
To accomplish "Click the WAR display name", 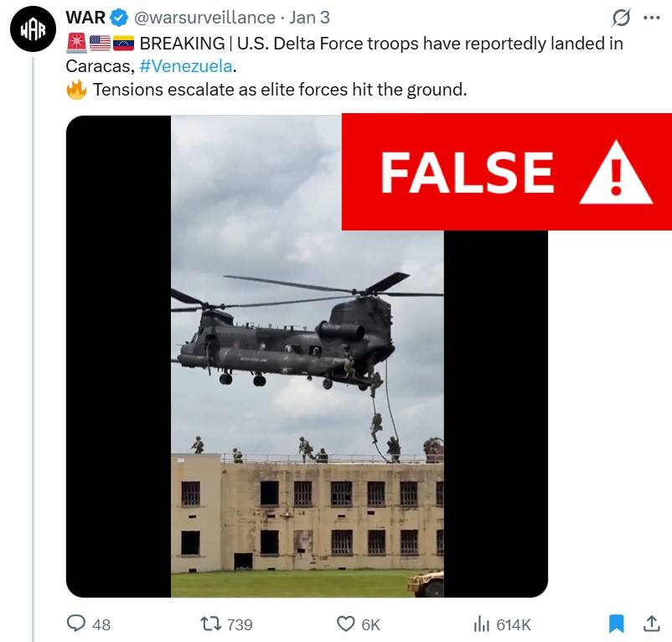I will (85, 18).
